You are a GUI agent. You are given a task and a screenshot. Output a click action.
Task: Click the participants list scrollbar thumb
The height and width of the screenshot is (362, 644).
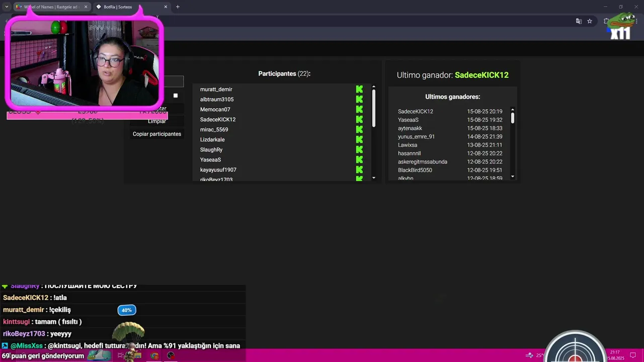tap(374, 108)
